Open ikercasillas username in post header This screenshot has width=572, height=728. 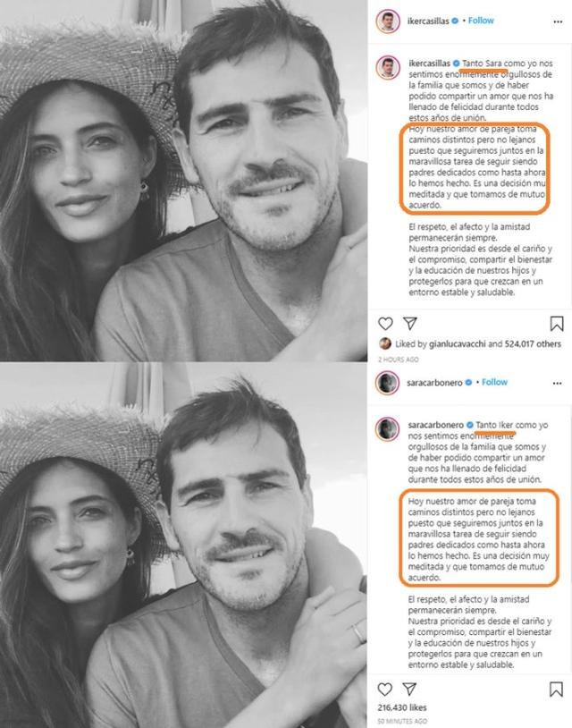coord(428,21)
